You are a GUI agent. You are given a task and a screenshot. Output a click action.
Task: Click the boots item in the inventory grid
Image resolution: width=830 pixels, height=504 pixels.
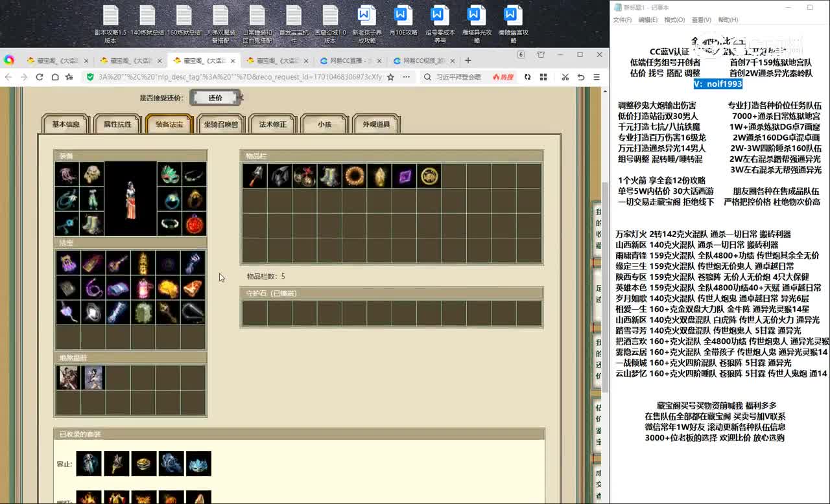click(329, 176)
